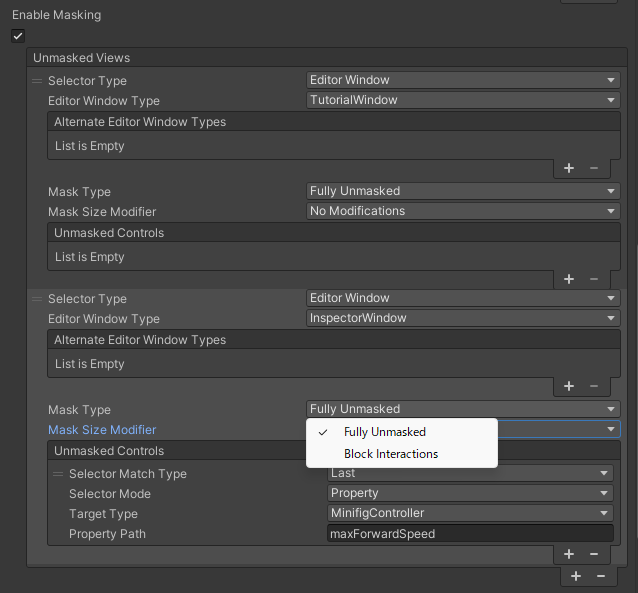Remove item from InspectorWindow Alternate Editor Window Types
This screenshot has height=593, width=638.
pos(594,386)
